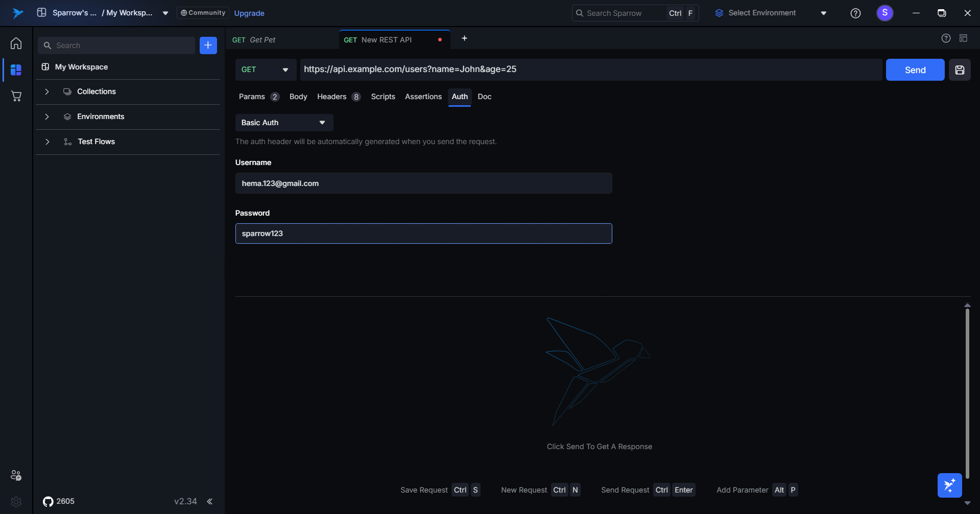Open user profile avatar S

885,13
